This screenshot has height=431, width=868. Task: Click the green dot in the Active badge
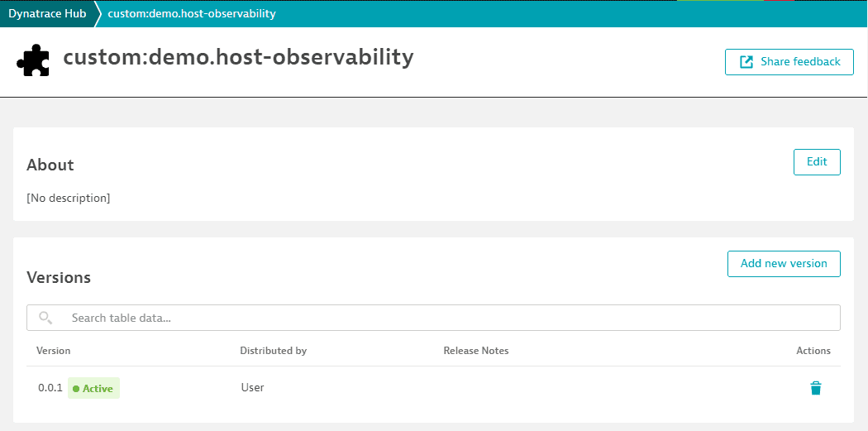(76, 389)
